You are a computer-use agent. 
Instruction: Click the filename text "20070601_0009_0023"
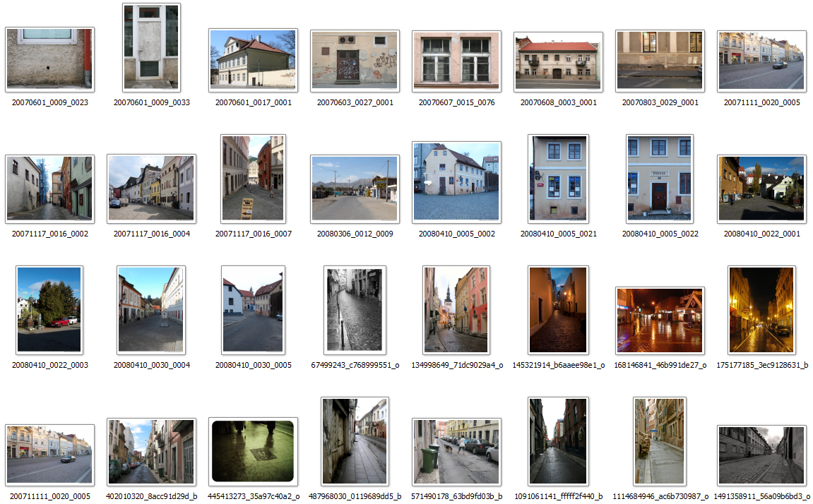pos(49,102)
